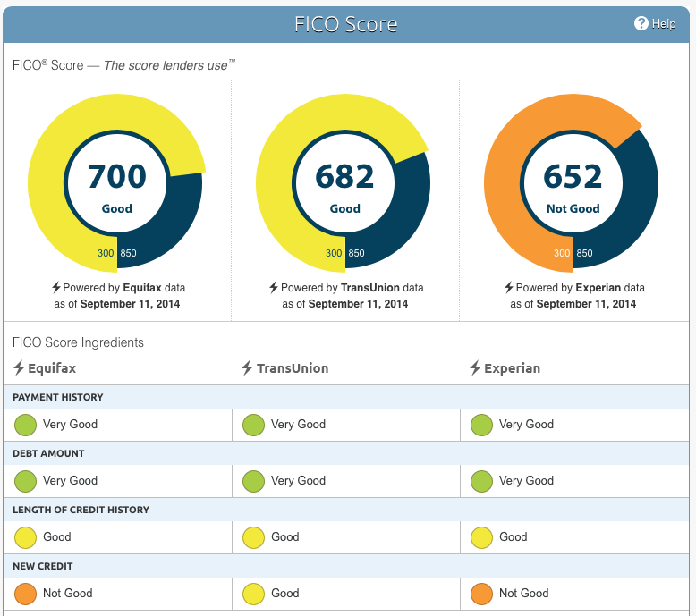Click yellow New Credit indicator under TransUnion

253,594
